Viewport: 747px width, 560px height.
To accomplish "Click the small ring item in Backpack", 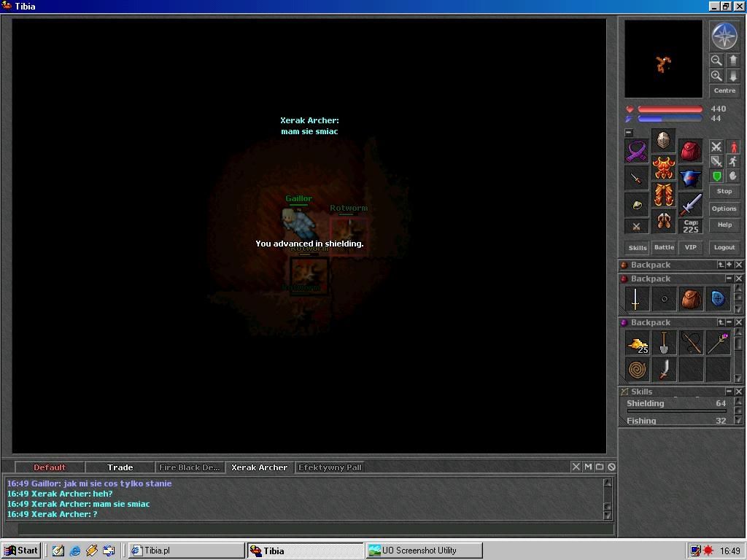I will pyautogui.click(x=664, y=299).
